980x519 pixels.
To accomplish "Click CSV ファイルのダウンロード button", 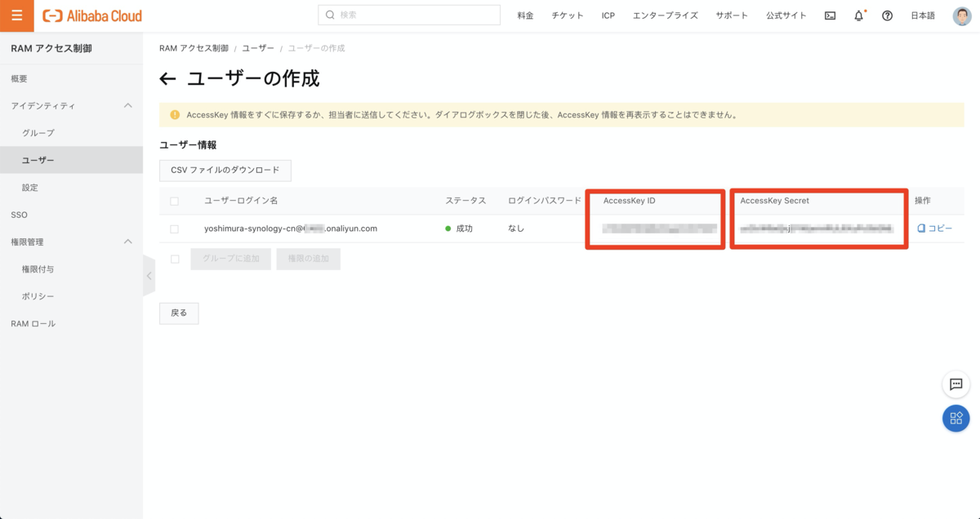I will click(x=225, y=171).
